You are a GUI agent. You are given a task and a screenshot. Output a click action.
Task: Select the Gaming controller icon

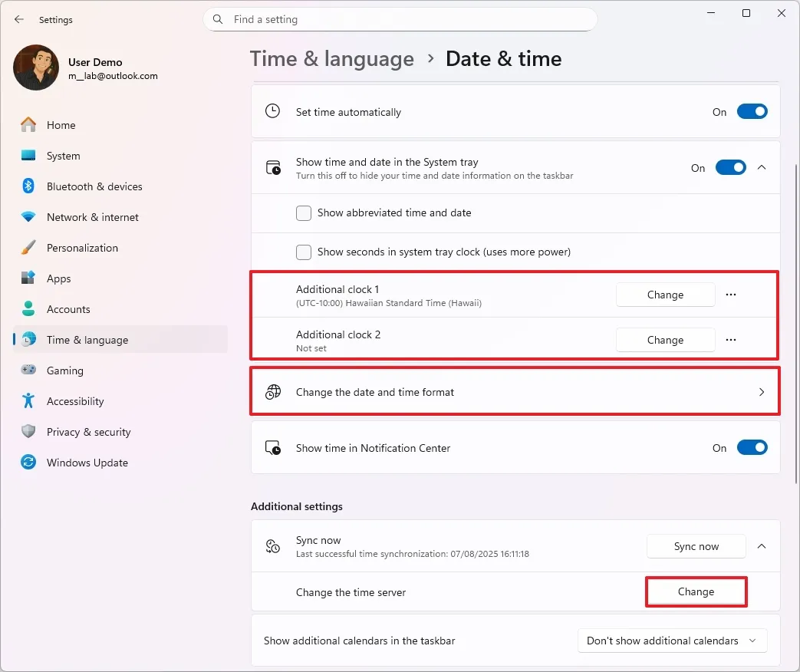pos(28,370)
